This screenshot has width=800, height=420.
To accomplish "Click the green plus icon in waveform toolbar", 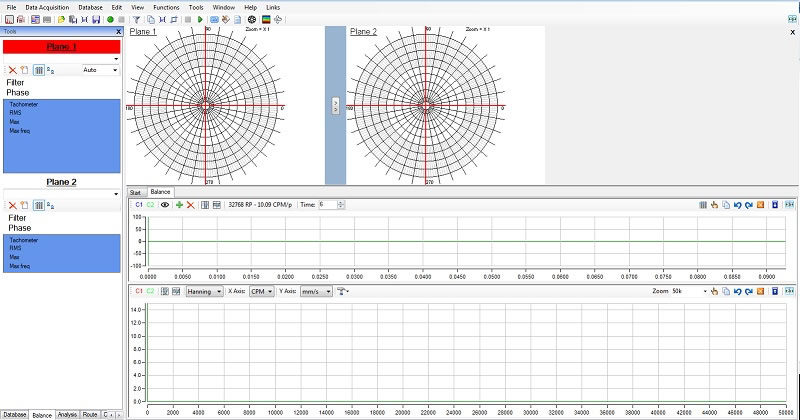I will pos(179,204).
